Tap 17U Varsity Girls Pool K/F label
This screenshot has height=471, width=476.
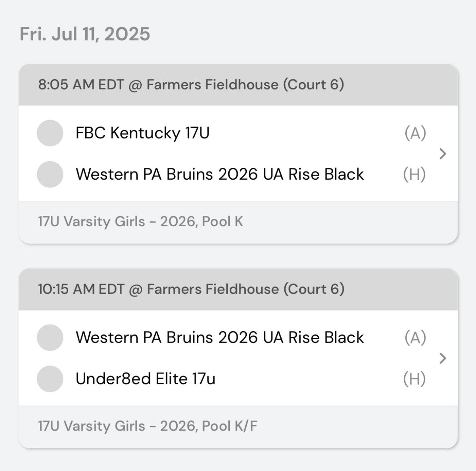[x=148, y=426]
